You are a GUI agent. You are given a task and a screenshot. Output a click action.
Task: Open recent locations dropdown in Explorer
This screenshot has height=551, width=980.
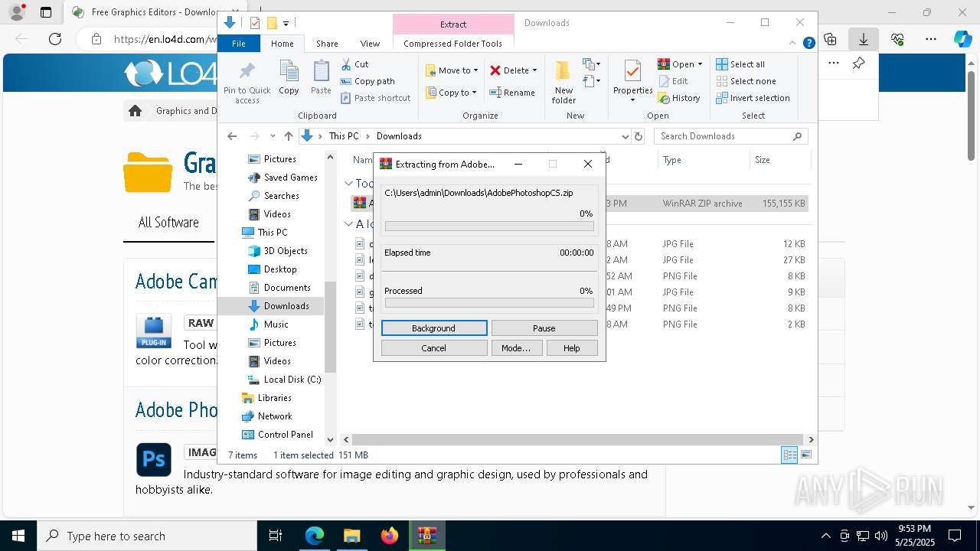(x=273, y=136)
